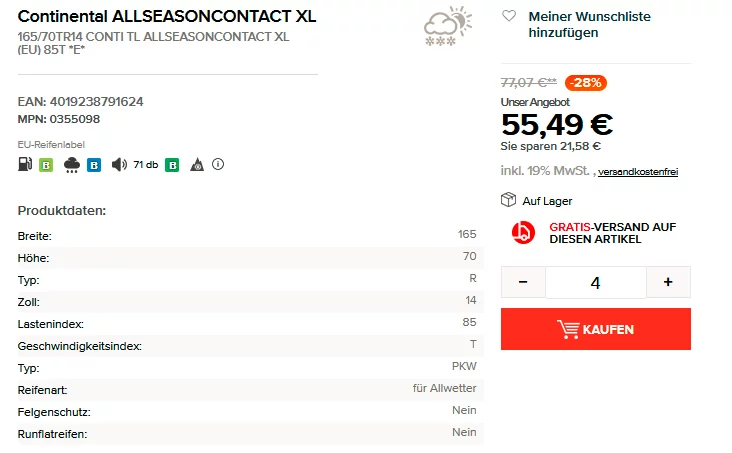Click the in-stock package box icon

click(508, 200)
